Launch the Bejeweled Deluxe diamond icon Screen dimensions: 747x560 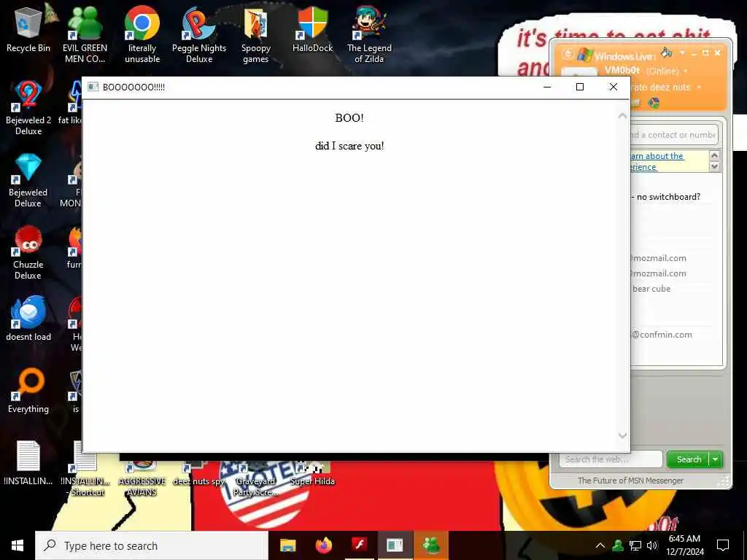pyautogui.click(x=28, y=179)
